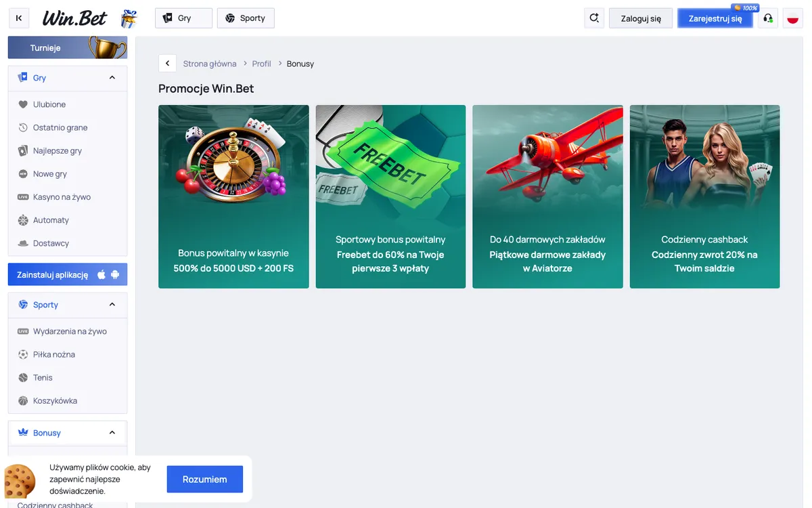The width and height of the screenshot is (812, 508).
Task: Click the crown icon beside Bonusy
Action: 23,432
